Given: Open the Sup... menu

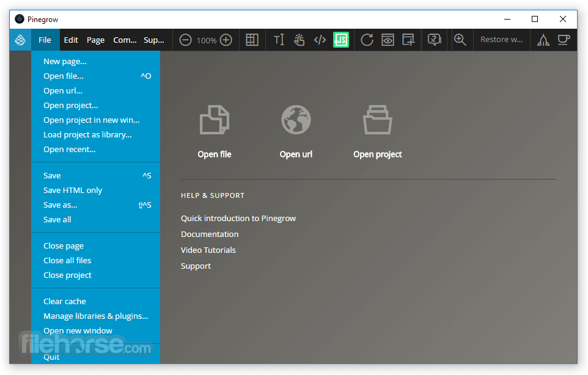Looking at the screenshot, I should (x=154, y=40).
